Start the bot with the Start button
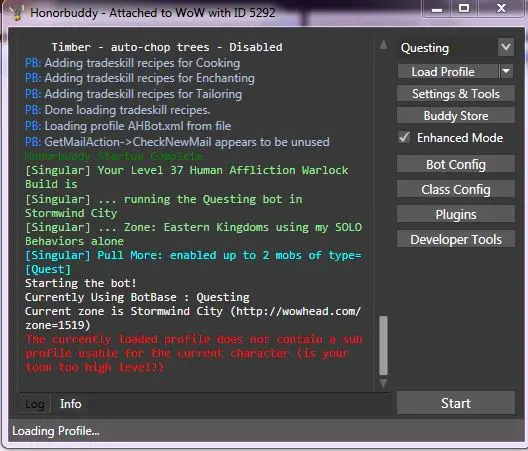 (456, 403)
